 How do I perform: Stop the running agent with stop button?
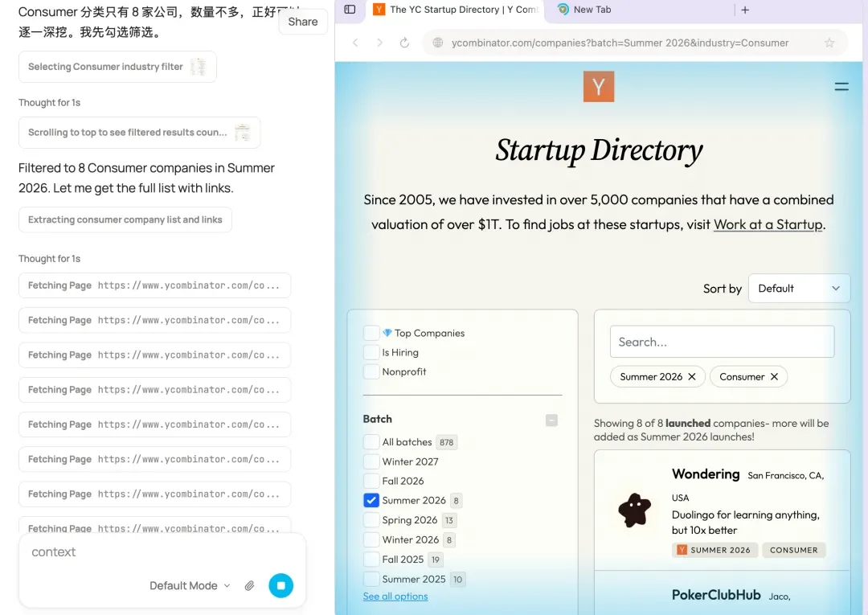[280, 585]
